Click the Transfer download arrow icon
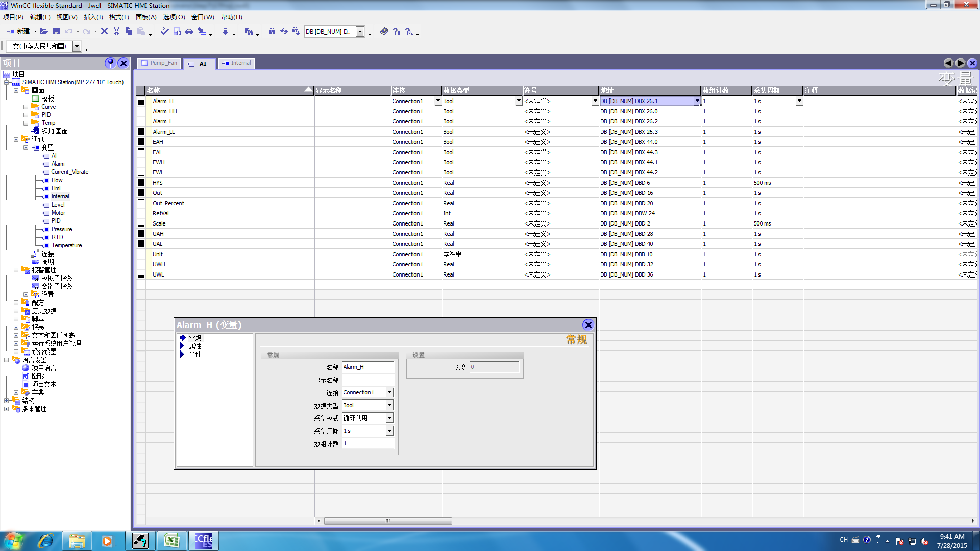Image resolution: width=980 pixels, height=551 pixels. (x=225, y=32)
